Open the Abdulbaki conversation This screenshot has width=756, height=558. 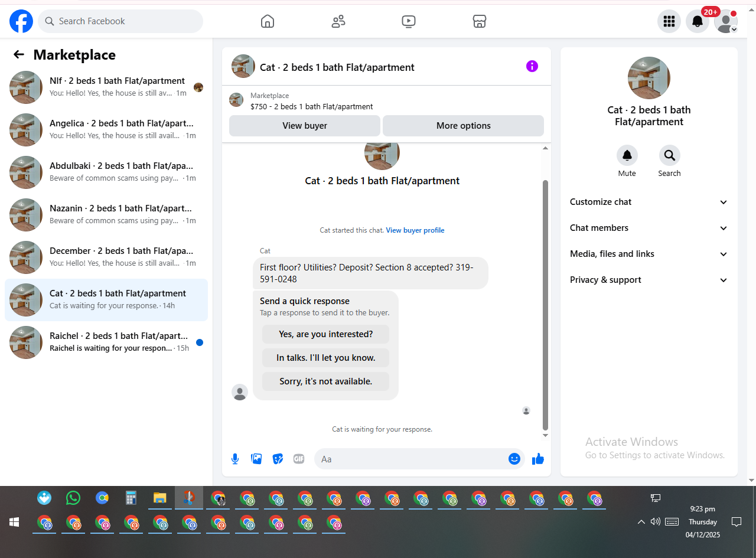[x=106, y=172]
